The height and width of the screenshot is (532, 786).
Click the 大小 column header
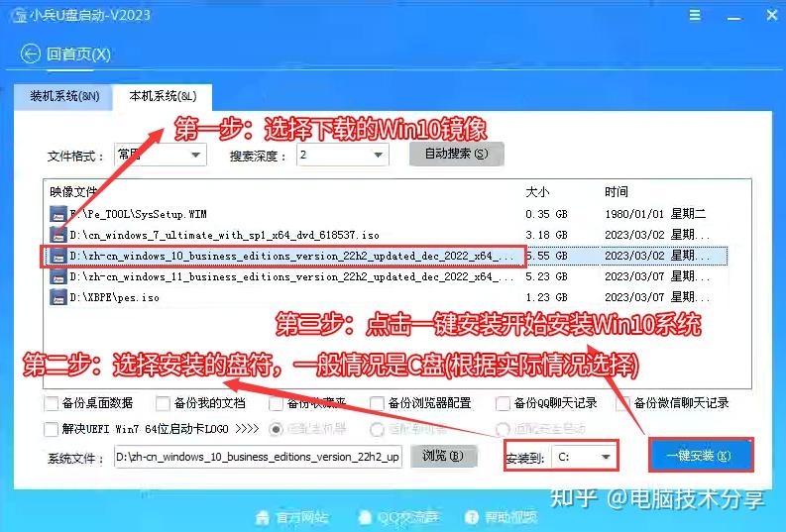click(537, 192)
